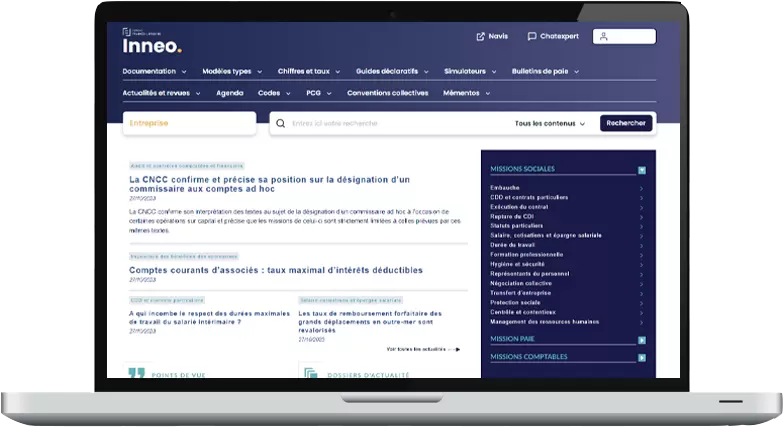Open the CNCC commissaire aux comptes article
Image resolution: width=783 pixels, height=427 pixels.
(x=269, y=184)
